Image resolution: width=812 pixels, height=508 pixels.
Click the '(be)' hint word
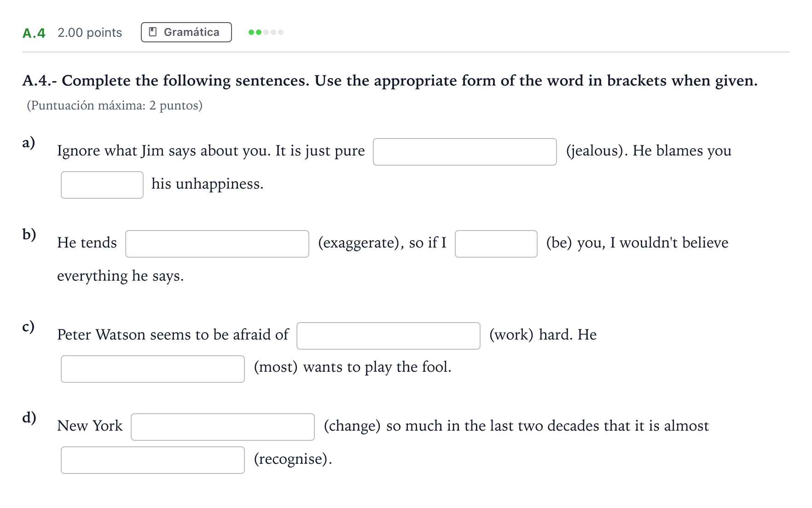tap(559, 243)
